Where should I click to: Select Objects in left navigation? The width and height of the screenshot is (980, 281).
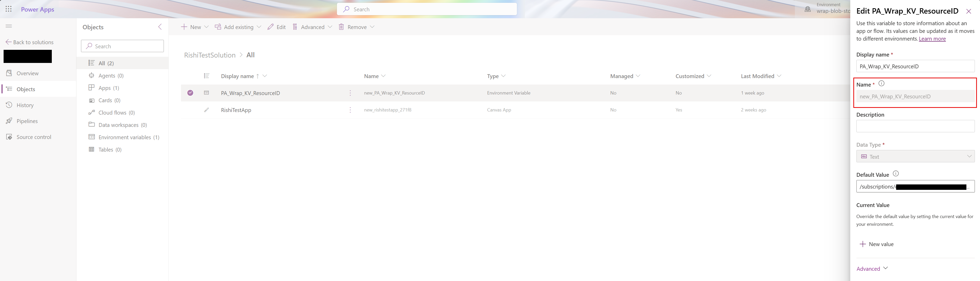(26, 89)
